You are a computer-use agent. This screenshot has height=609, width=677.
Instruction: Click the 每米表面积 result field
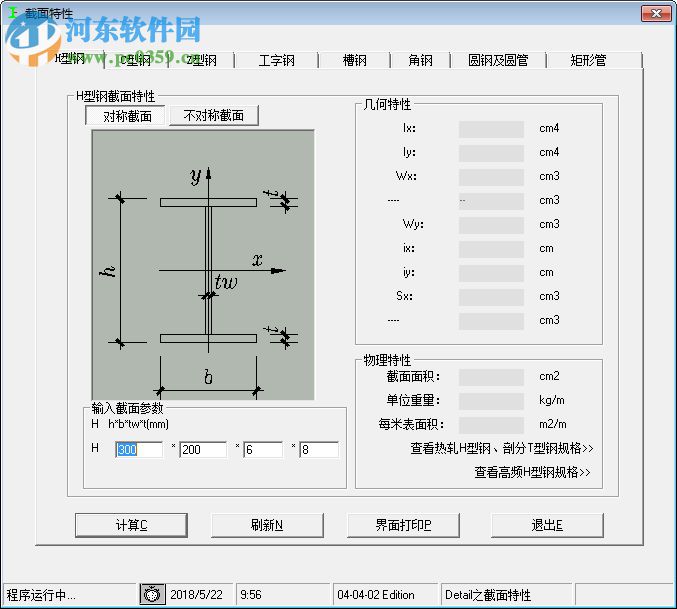491,425
